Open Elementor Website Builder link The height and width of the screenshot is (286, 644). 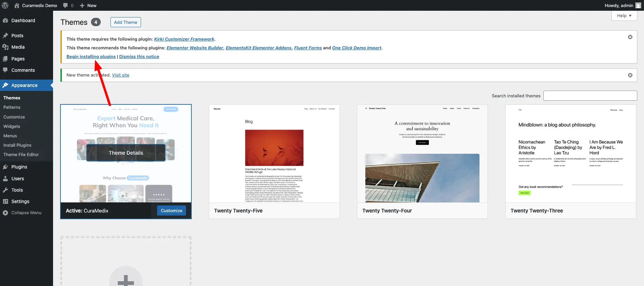[x=195, y=48]
